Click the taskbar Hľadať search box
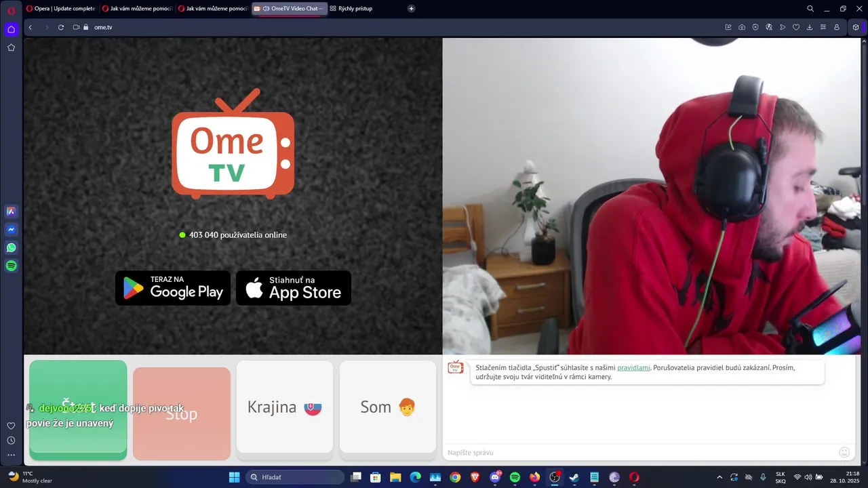Image resolution: width=868 pixels, height=488 pixels. pyautogui.click(x=295, y=477)
